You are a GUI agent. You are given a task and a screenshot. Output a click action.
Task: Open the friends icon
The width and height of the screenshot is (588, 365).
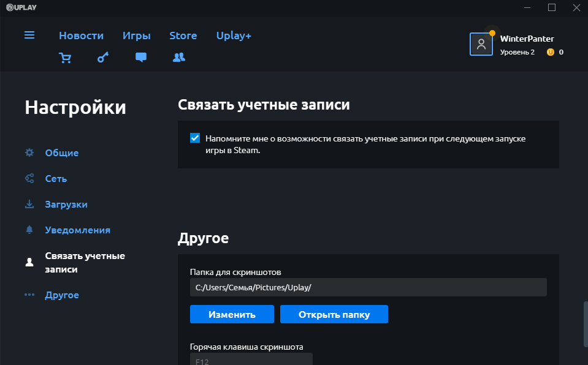[x=179, y=58]
